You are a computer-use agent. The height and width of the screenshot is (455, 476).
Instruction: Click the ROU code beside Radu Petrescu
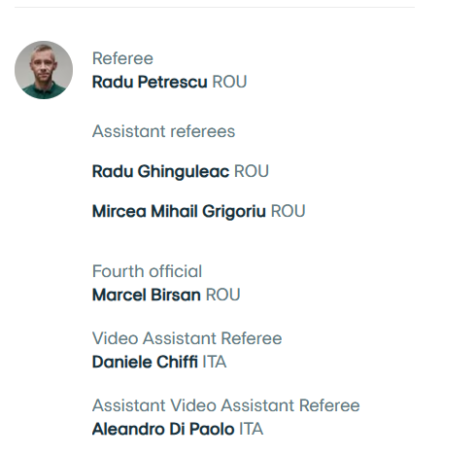tap(229, 82)
